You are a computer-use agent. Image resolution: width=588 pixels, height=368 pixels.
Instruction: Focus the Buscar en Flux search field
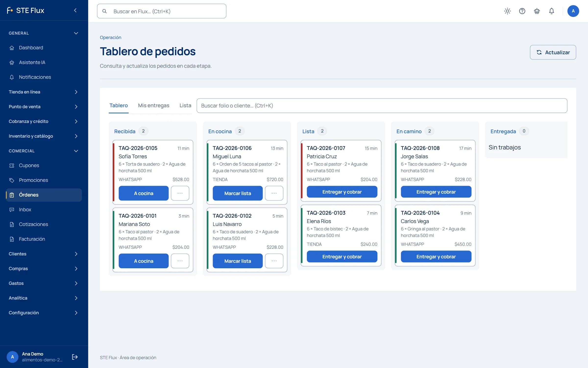162,11
